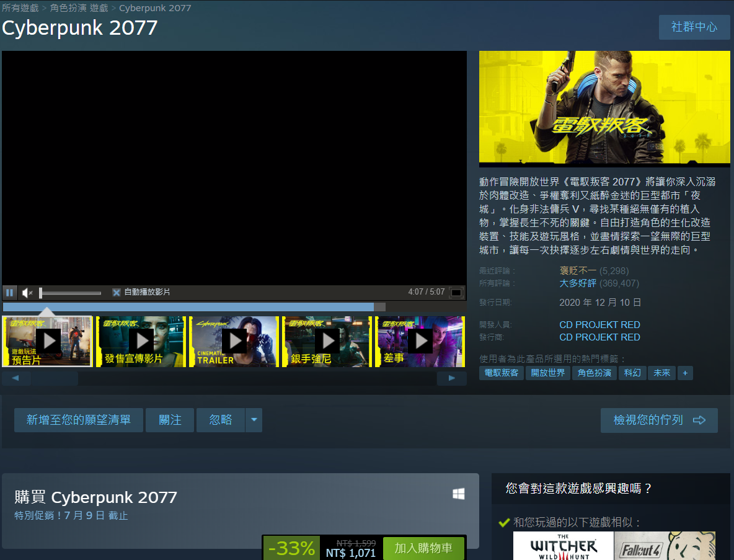The image size is (734, 560).
Task: Click release date 2020 年 12 月 10 日
Action: click(600, 303)
